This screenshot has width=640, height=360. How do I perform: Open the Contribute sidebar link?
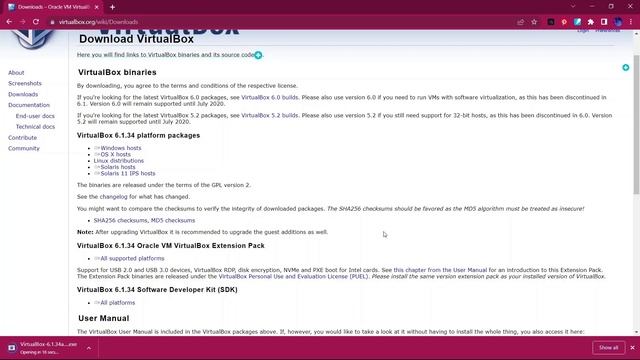22,138
